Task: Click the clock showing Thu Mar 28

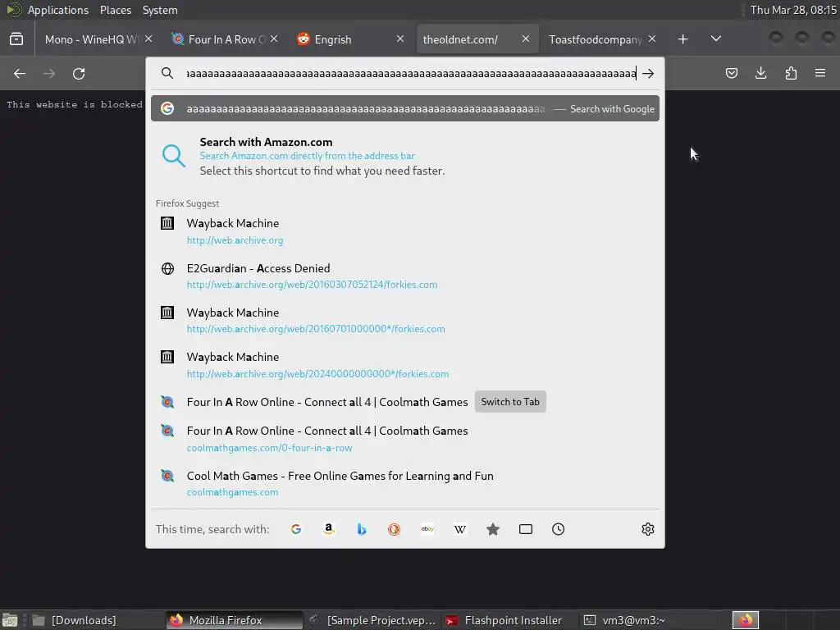Action: [x=793, y=10]
